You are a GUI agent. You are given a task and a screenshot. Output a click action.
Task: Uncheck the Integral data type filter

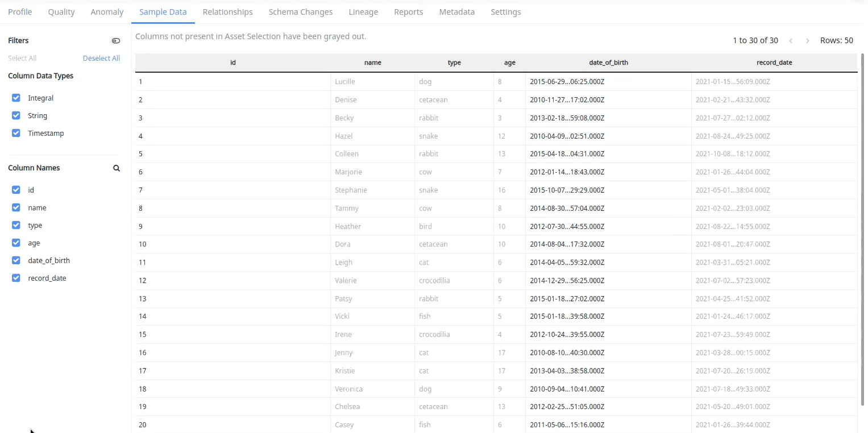coord(15,97)
